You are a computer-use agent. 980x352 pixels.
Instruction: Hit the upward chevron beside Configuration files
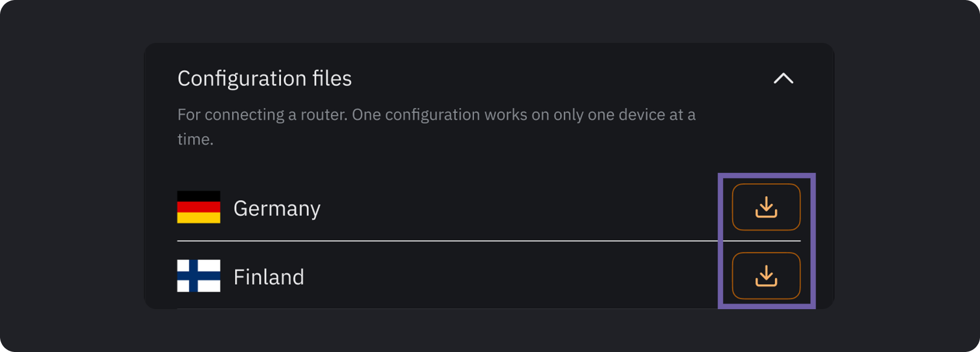point(783,79)
